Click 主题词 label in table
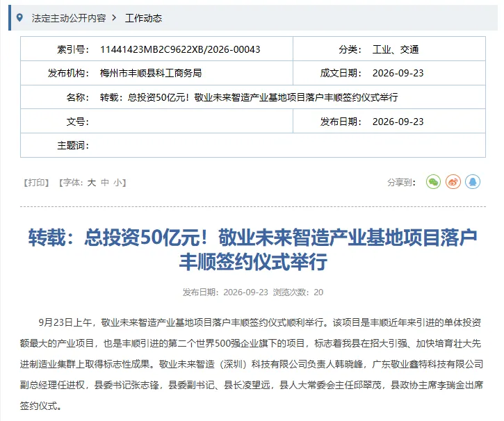This screenshot has height=421, width=504. [72, 145]
